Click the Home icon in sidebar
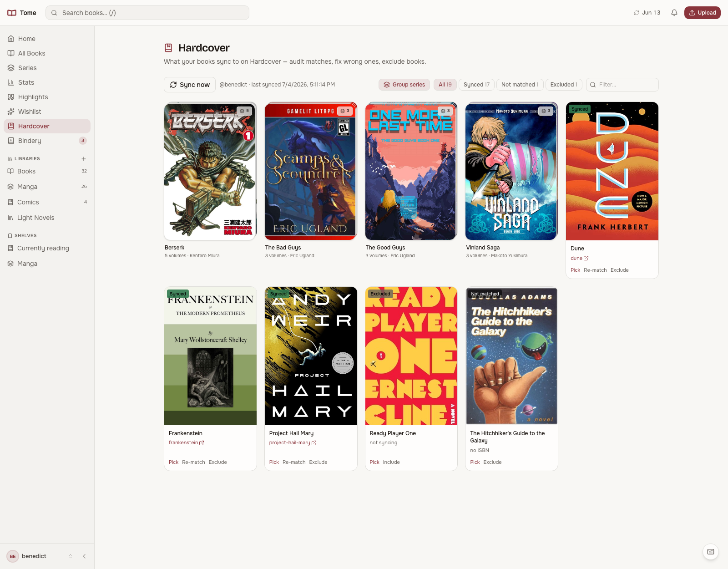 click(x=11, y=39)
